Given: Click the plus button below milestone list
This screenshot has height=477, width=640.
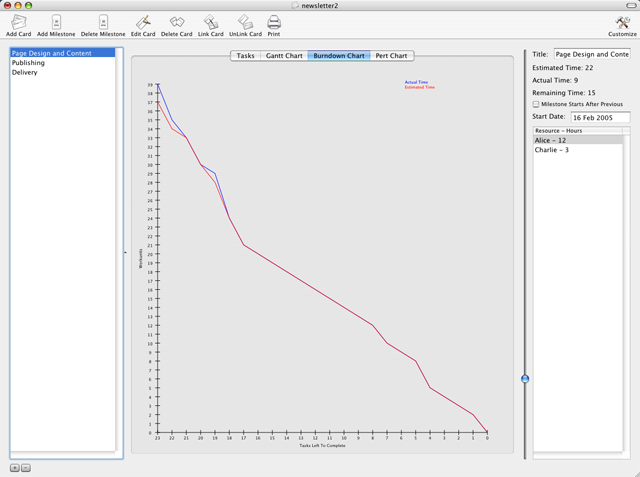Looking at the screenshot, I should [15, 468].
